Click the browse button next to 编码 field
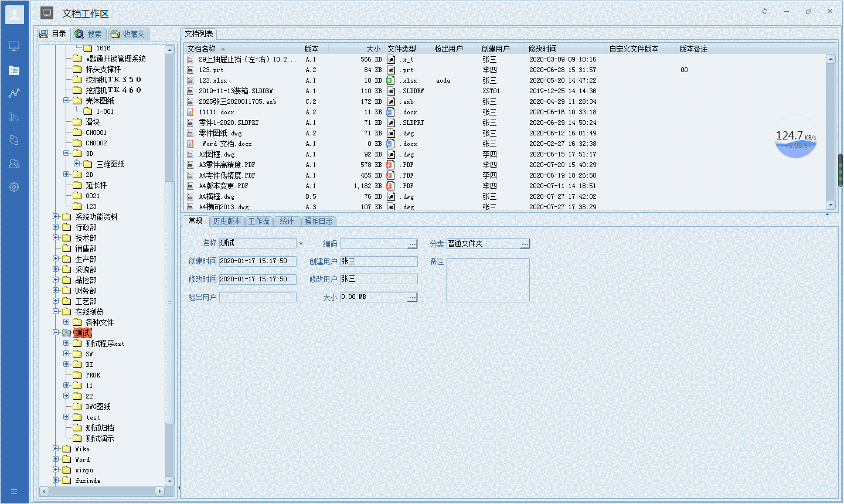Viewport: 844px width, 504px height. pyautogui.click(x=413, y=243)
